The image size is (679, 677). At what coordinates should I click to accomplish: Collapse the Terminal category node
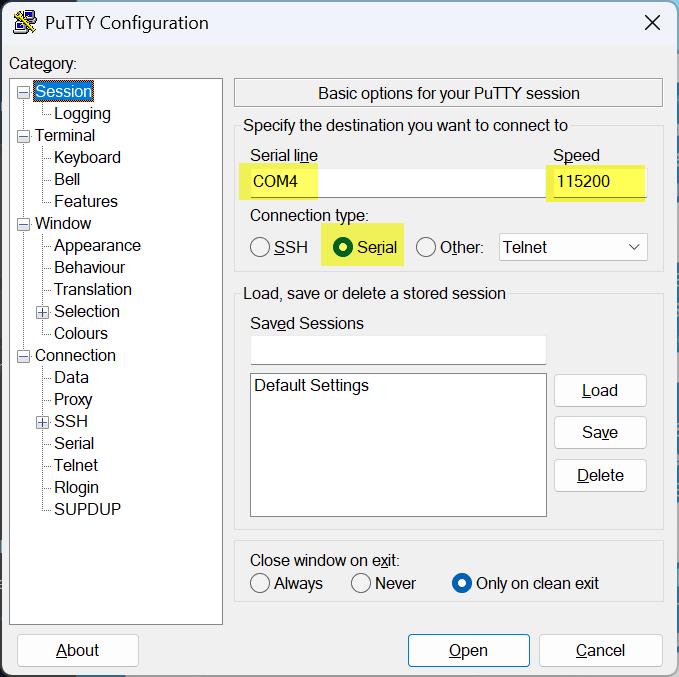(x=24, y=136)
